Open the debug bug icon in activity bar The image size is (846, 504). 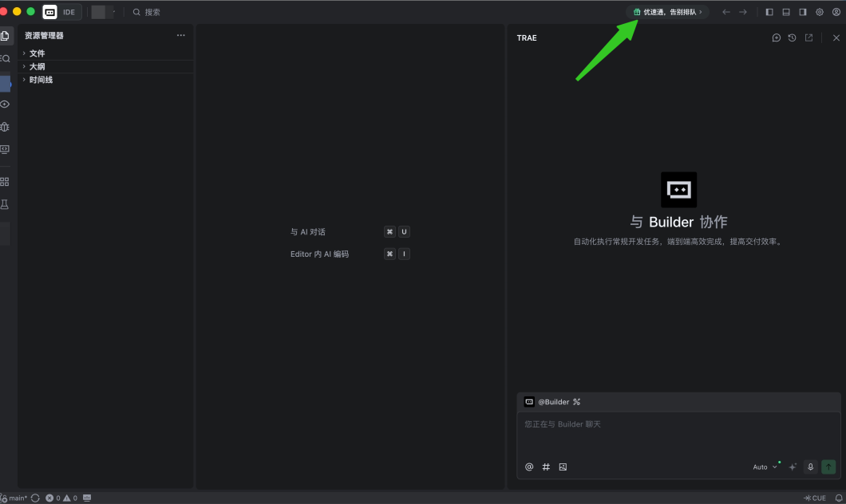pyautogui.click(x=5, y=127)
